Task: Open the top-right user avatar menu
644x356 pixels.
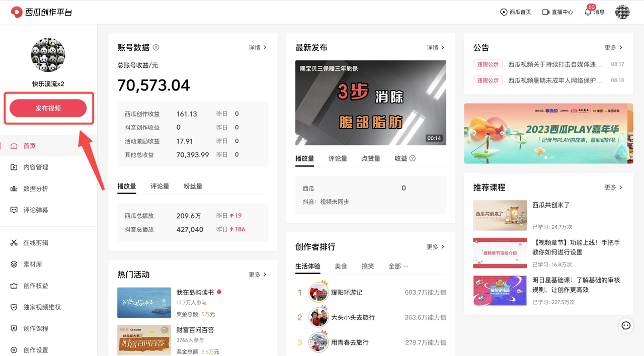Action: [622, 12]
